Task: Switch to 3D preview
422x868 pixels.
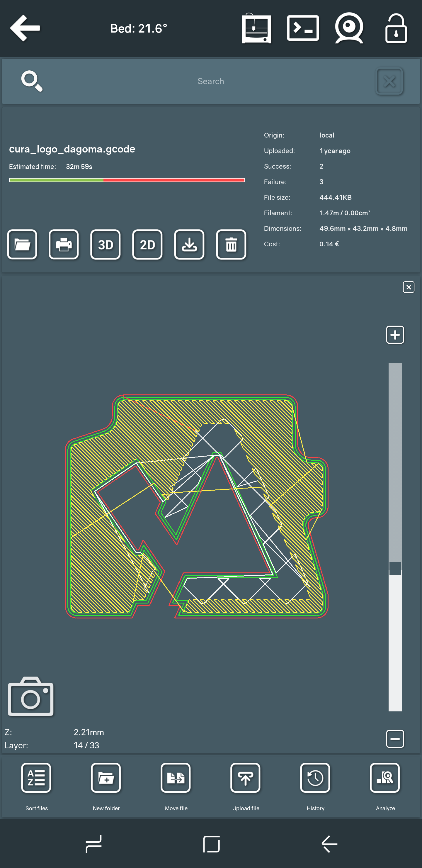Action: (105, 245)
